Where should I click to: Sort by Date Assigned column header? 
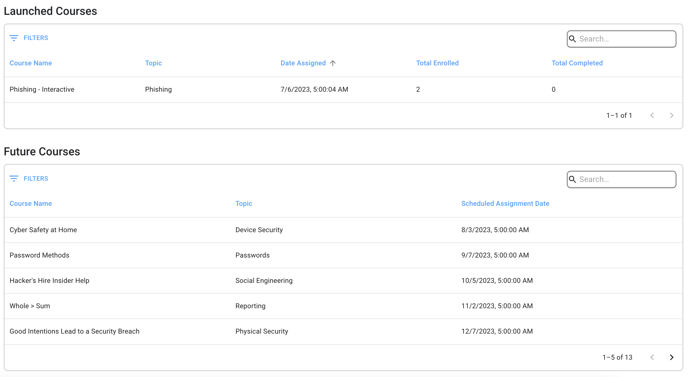tap(303, 63)
